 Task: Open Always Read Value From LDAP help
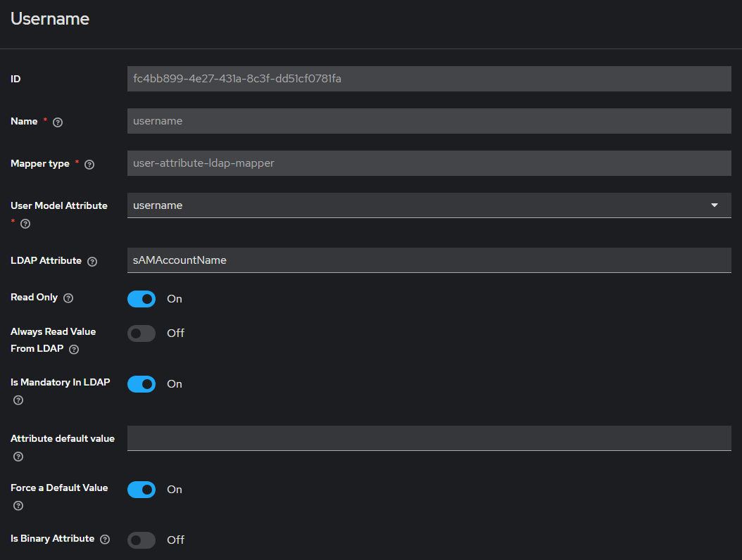coord(74,350)
